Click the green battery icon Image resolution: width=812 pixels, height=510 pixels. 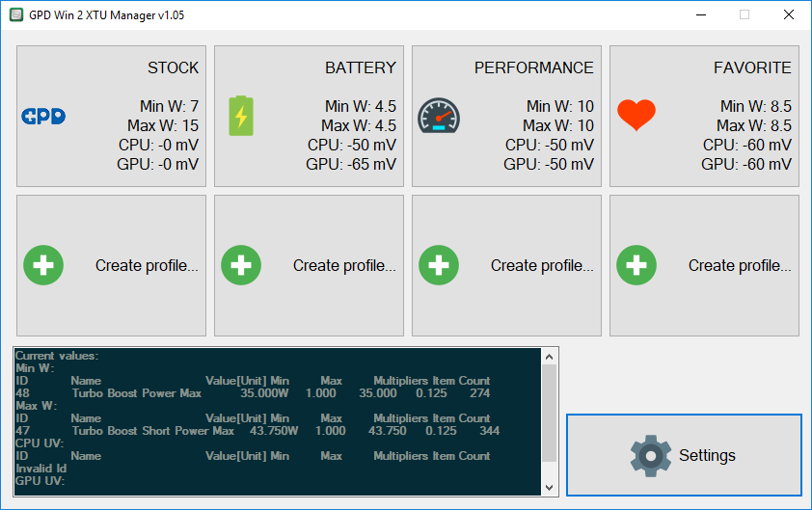click(241, 116)
